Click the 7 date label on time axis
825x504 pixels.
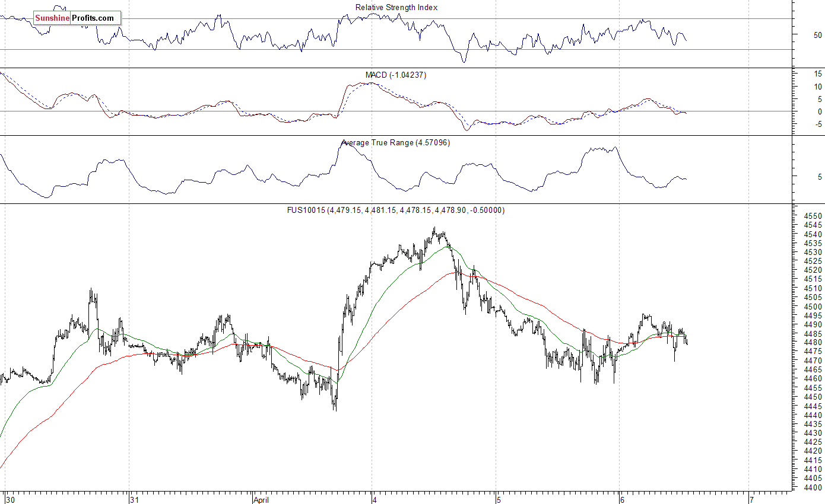pyautogui.click(x=751, y=499)
